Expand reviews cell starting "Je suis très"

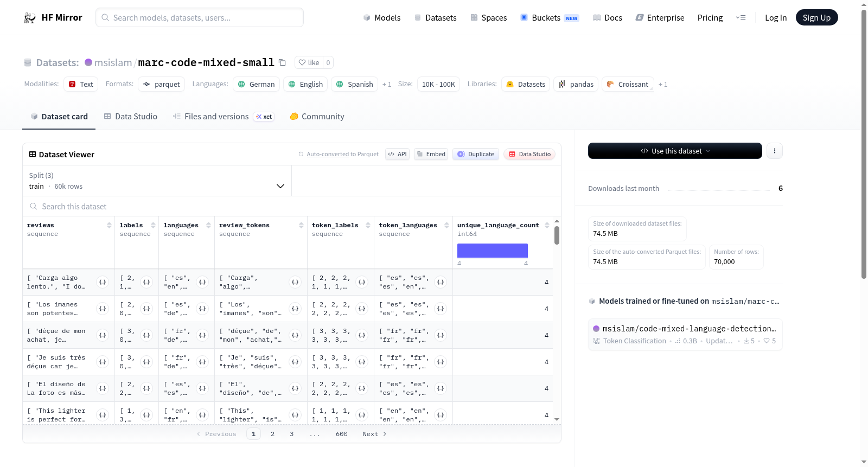point(103,362)
